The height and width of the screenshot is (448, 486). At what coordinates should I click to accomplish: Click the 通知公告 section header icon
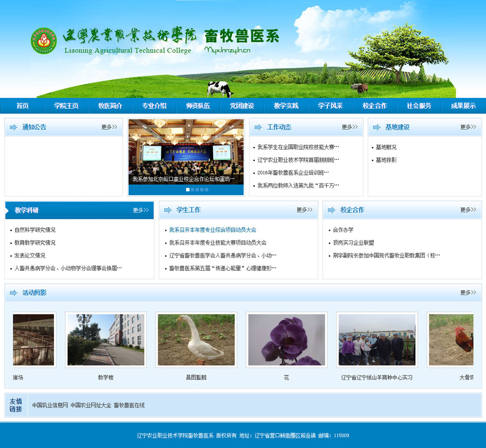tap(14, 128)
